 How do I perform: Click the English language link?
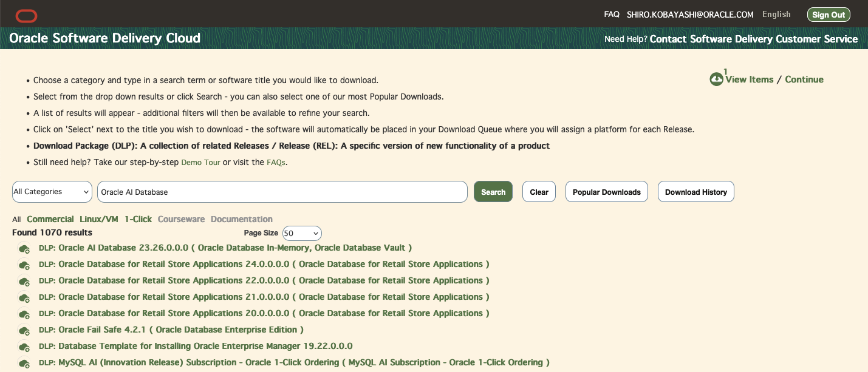point(776,15)
